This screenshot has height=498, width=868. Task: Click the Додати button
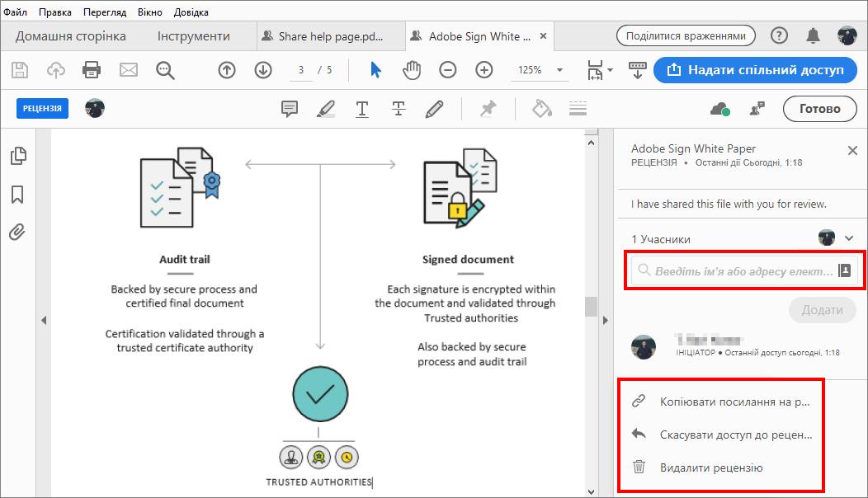(x=822, y=310)
